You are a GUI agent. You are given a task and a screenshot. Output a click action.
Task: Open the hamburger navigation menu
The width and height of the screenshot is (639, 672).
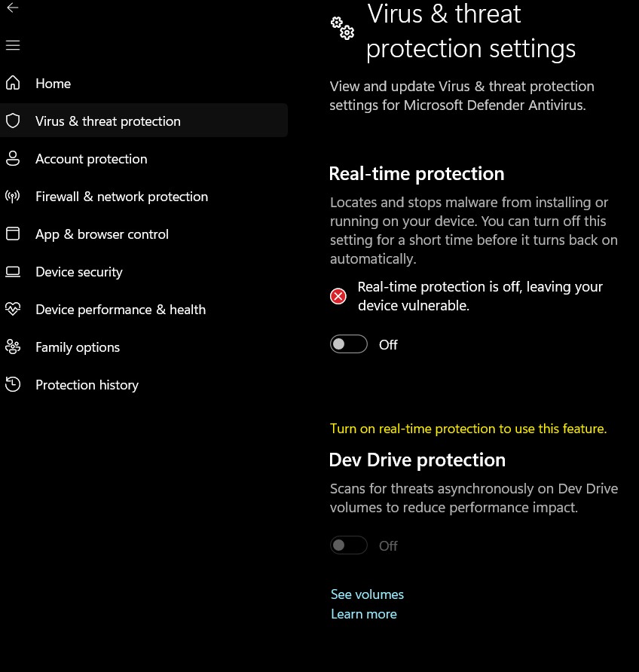(x=12, y=46)
